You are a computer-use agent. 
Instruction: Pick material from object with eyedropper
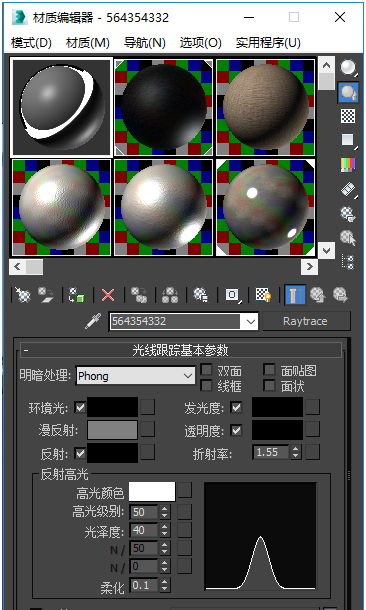point(93,321)
